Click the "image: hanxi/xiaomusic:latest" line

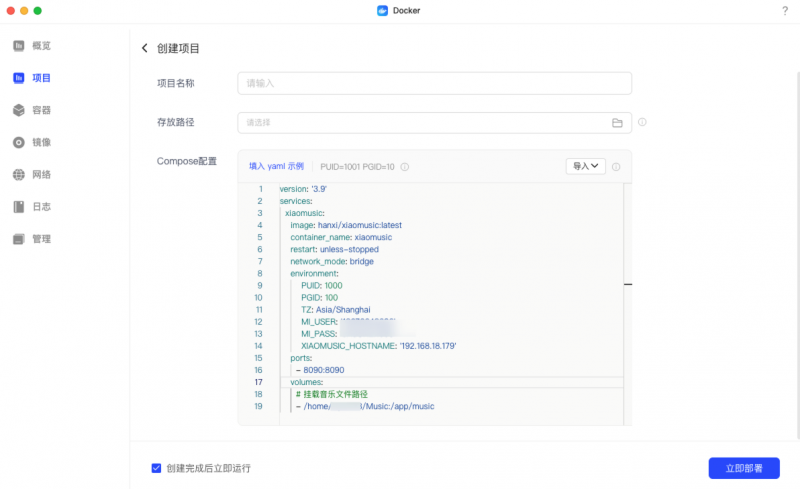(346, 225)
